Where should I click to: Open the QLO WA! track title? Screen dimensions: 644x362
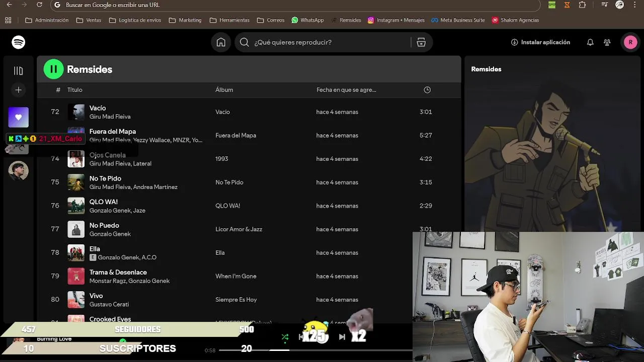[x=104, y=202]
